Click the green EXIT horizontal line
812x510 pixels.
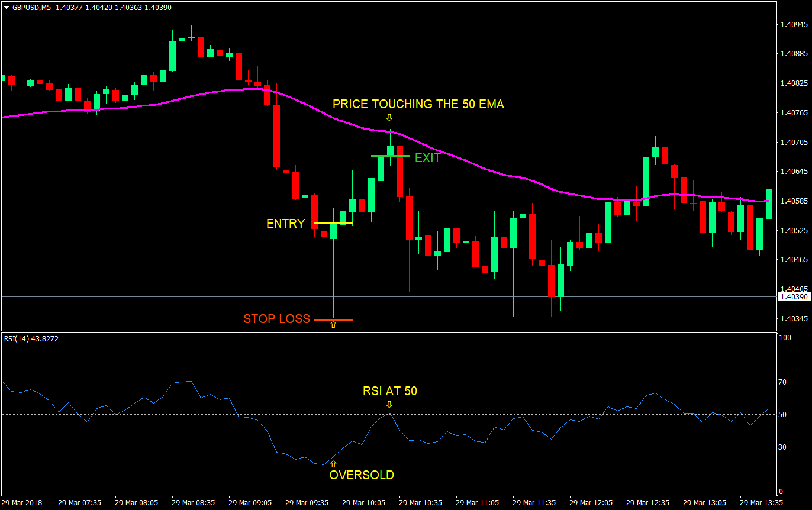click(x=389, y=155)
